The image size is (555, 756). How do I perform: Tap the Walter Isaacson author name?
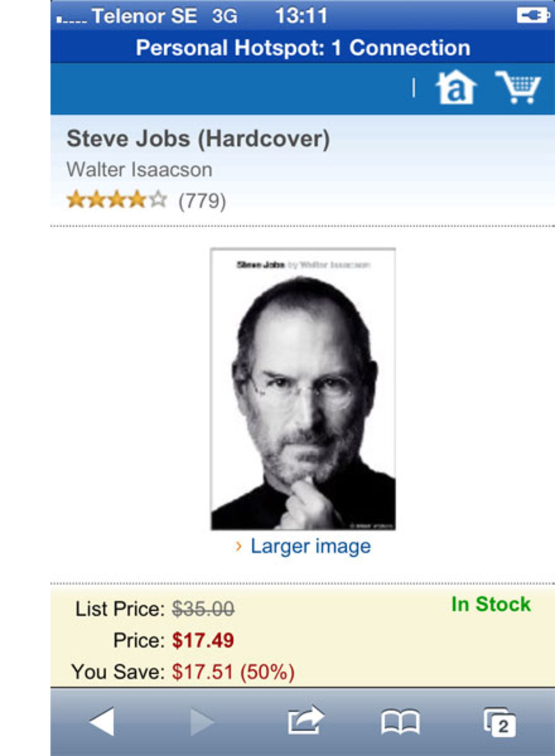point(139,169)
